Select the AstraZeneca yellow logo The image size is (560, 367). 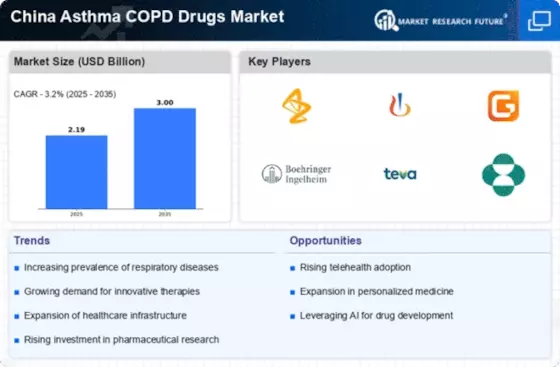(296, 106)
